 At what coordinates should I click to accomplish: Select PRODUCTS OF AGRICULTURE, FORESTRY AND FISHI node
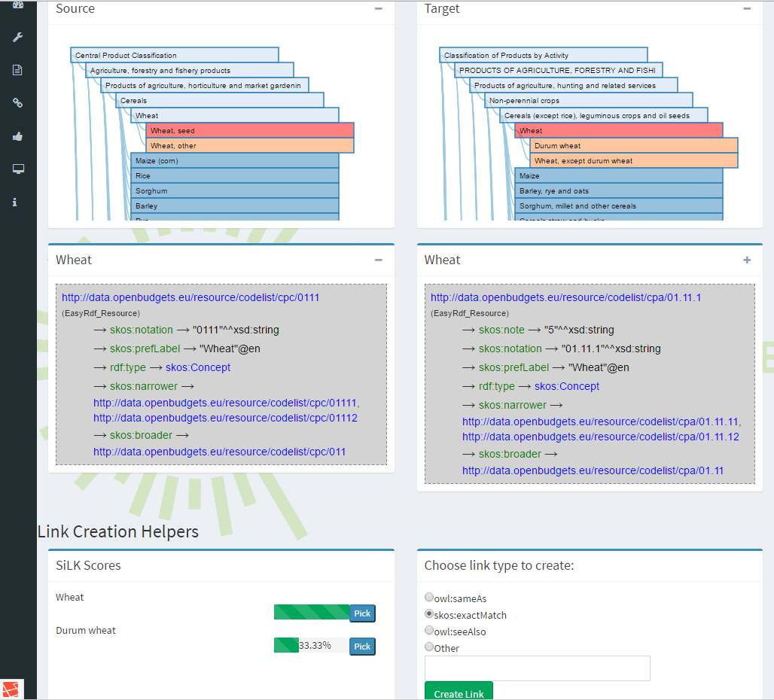tap(559, 70)
